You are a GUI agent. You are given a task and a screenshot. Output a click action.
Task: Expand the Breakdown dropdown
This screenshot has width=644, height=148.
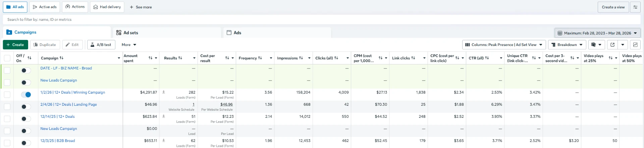coord(567,45)
